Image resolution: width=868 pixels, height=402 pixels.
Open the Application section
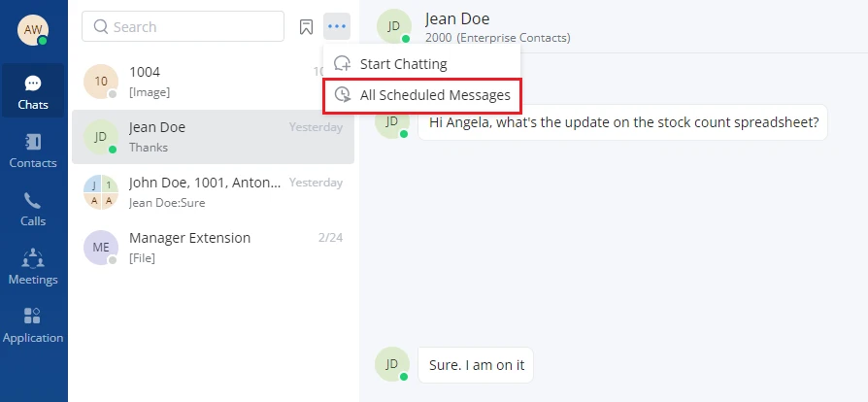point(33,325)
